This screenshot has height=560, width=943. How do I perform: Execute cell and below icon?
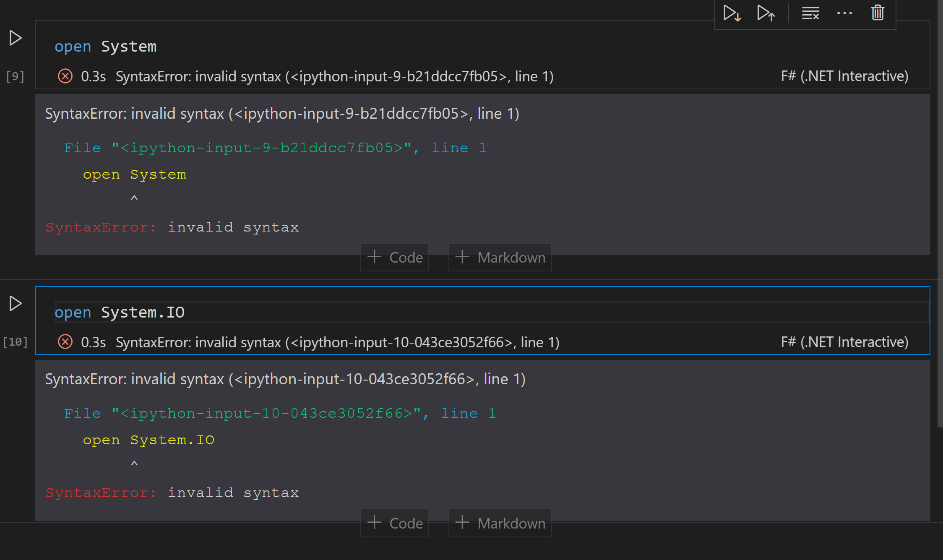pyautogui.click(x=732, y=13)
